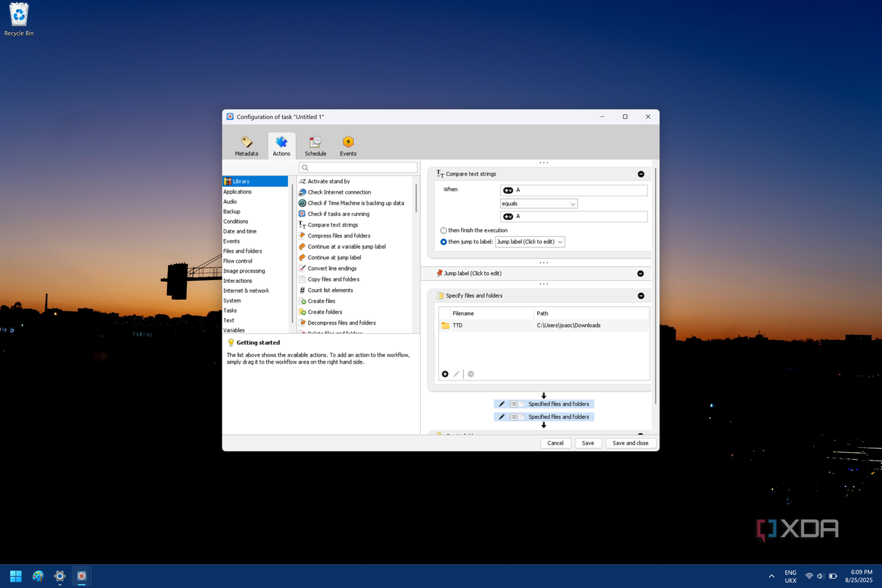Click the Activate stand by action icon
882x588 pixels.
pyautogui.click(x=302, y=181)
